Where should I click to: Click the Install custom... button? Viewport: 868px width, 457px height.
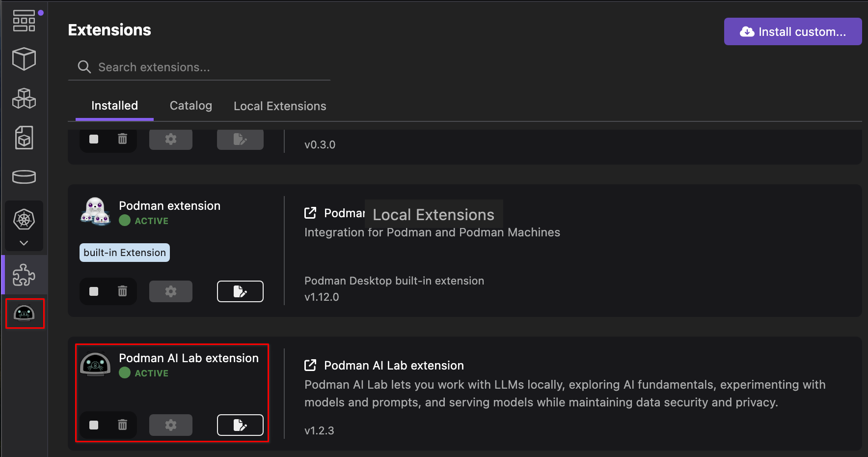pyautogui.click(x=792, y=32)
